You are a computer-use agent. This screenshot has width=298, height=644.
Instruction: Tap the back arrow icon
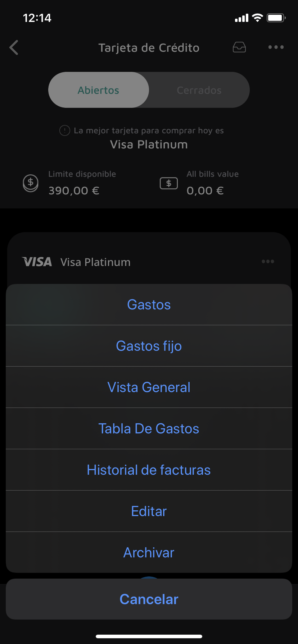14,47
